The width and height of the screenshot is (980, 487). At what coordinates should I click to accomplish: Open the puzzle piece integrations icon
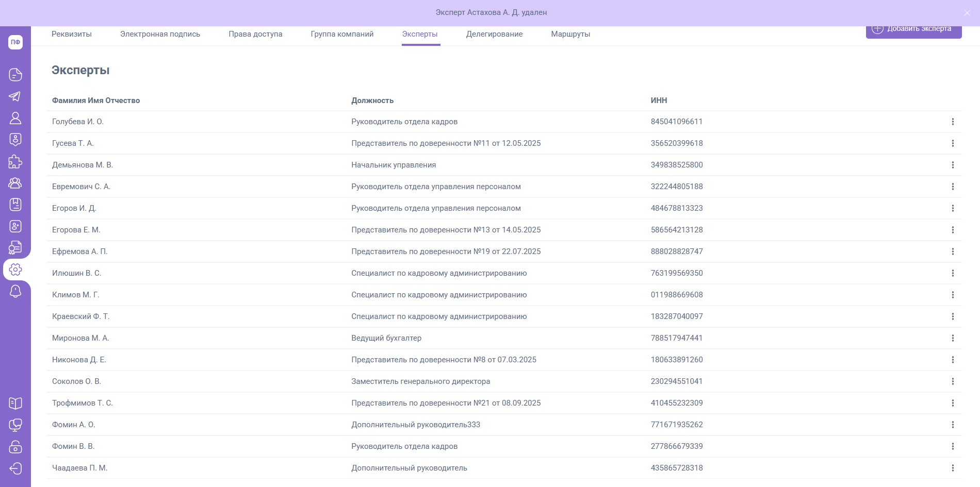[15, 161]
